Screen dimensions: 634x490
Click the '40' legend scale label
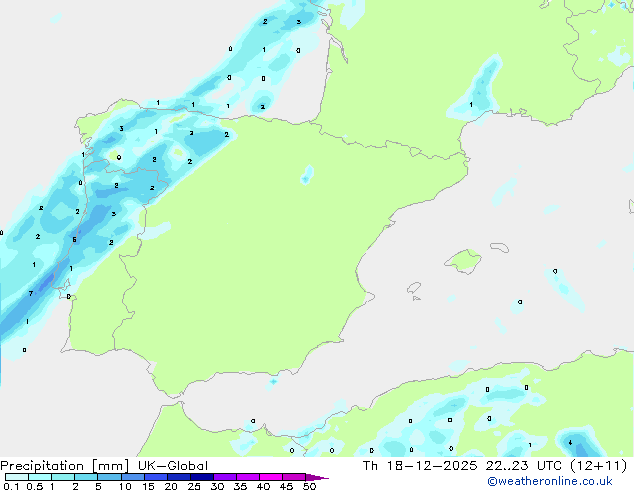click(263, 486)
